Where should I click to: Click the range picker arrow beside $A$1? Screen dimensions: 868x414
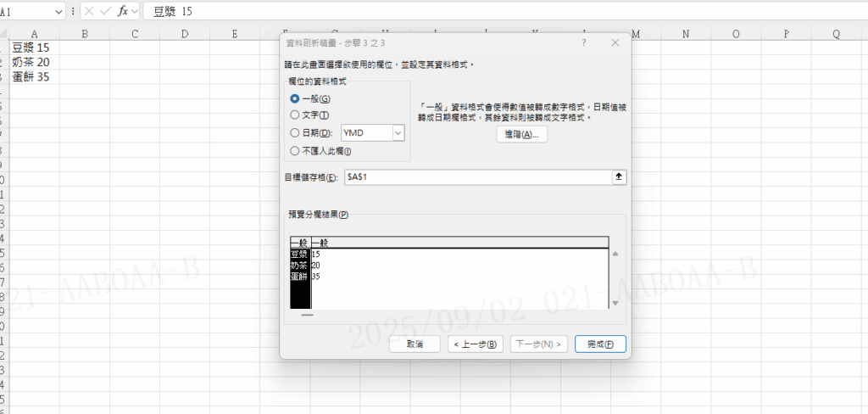pos(618,176)
